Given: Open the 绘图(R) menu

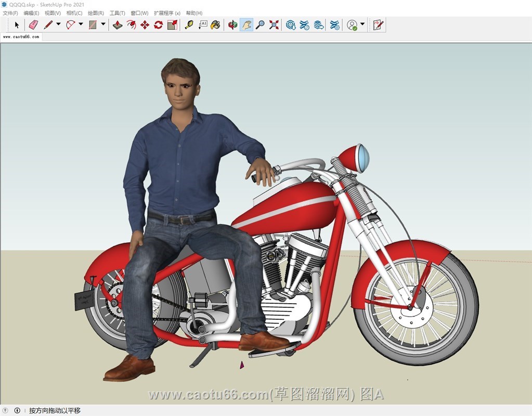Looking at the screenshot, I should 96,13.
